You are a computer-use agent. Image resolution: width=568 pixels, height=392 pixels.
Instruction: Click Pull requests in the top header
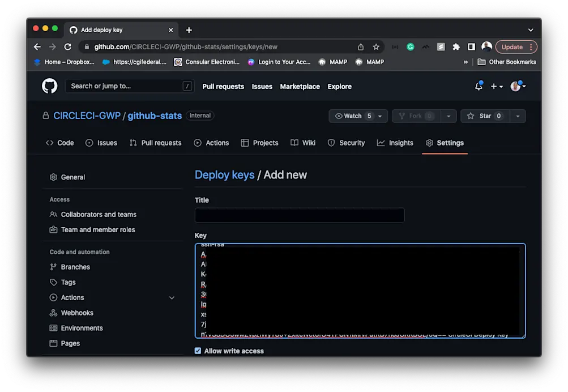coord(223,86)
